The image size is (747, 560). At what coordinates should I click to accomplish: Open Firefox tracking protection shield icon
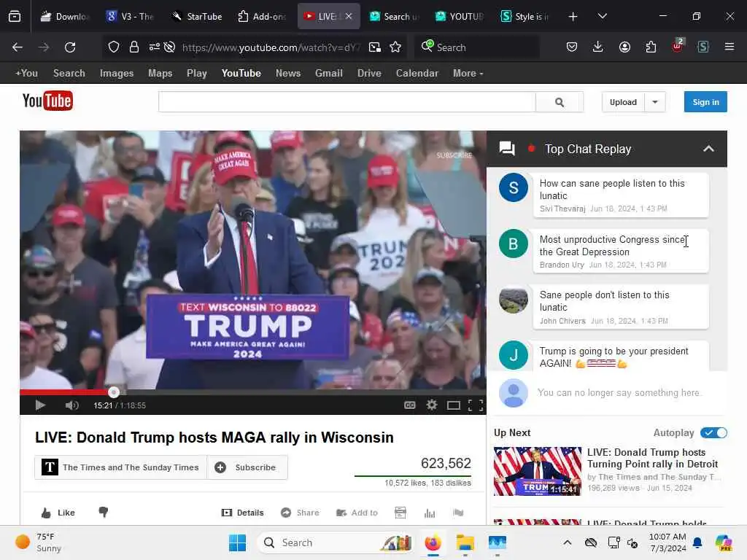pos(113,47)
